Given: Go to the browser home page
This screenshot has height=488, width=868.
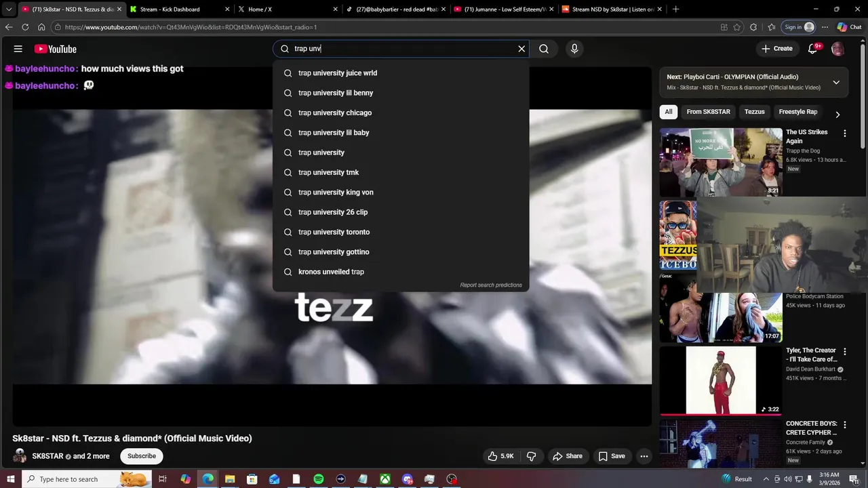Looking at the screenshot, I should pos(41,27).
